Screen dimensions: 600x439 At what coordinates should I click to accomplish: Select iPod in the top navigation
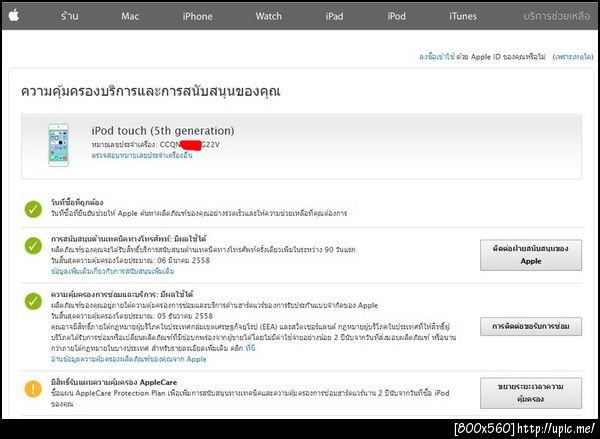point(396,16)
